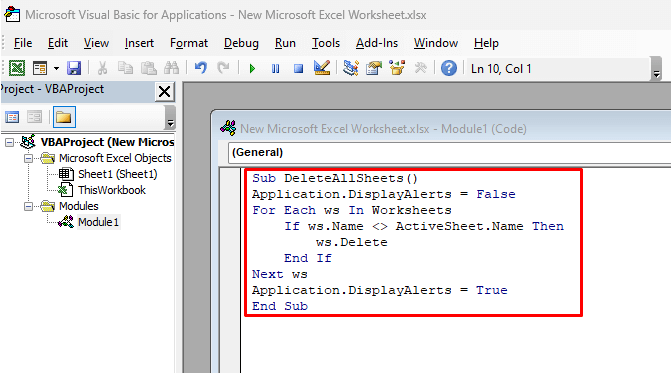Click the View Object icon in Project pane
Viewport: 671px width, 378px height.
(35, 117)
